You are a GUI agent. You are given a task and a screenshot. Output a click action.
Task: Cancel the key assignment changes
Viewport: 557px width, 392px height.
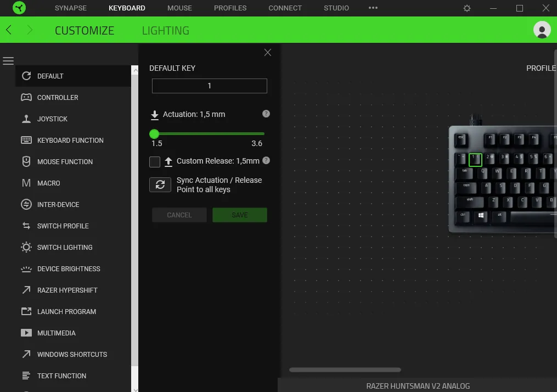pos(179,215)
